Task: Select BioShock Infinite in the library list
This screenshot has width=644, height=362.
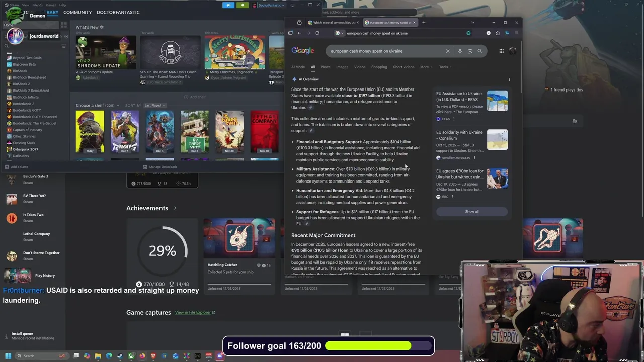Action: [26, 97]
